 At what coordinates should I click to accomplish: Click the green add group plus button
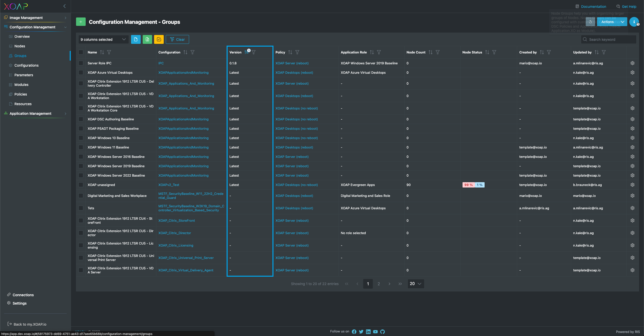coord(81,22)
